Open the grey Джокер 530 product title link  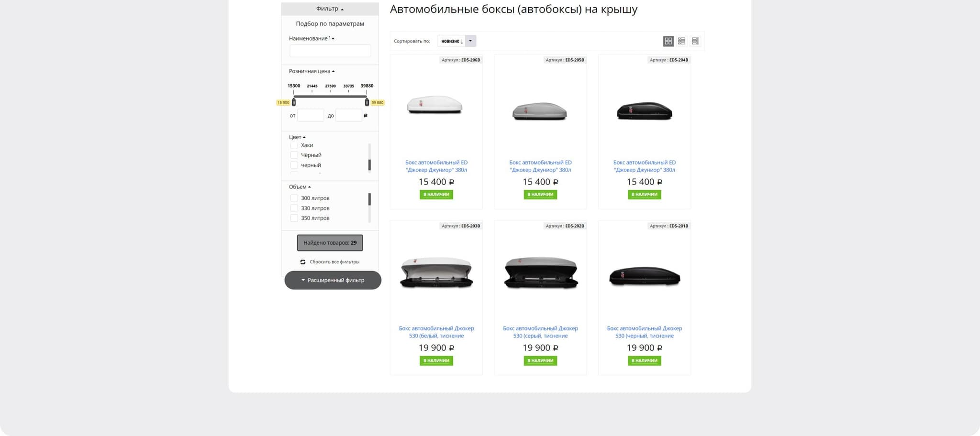coord(540,332)
